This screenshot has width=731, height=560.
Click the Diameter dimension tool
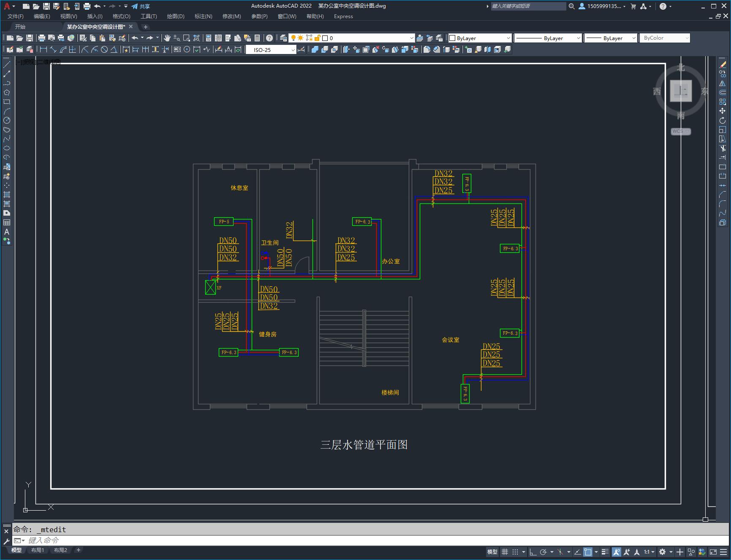(104, 49)
